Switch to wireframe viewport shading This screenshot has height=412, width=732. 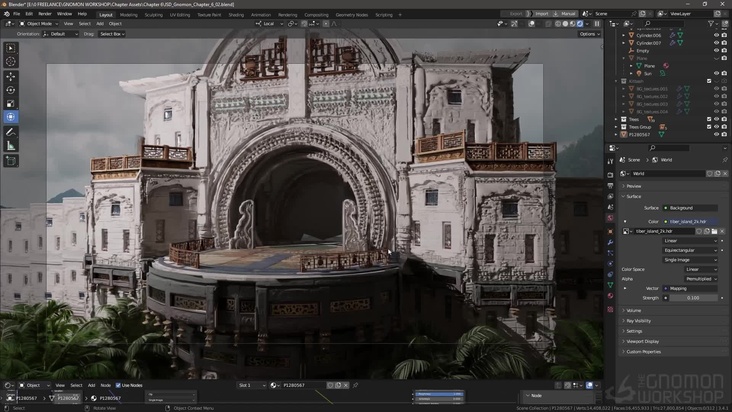click(x=558, y=24)
